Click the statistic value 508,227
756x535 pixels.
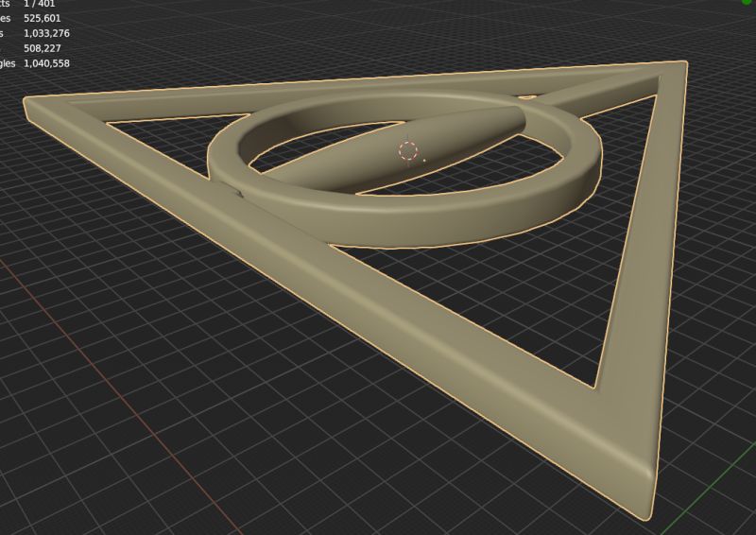pos(43,48)
